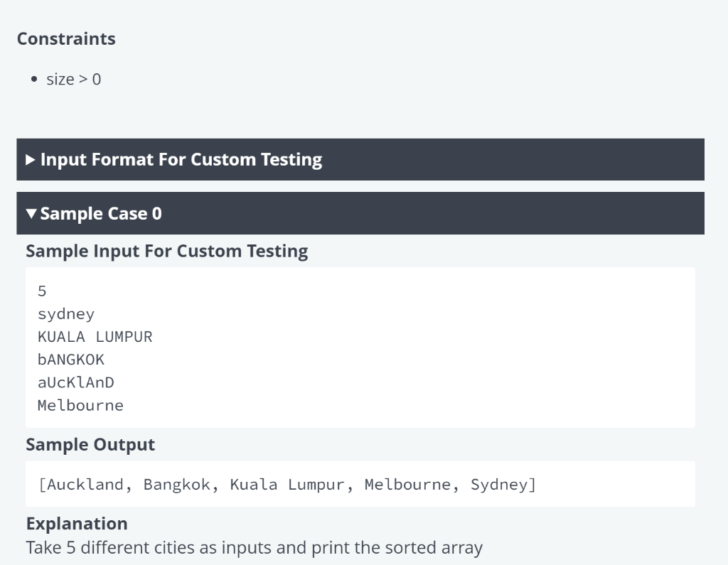Click the Constraints heading
Viewport: 728px width, 565px height.
(66, 39)
